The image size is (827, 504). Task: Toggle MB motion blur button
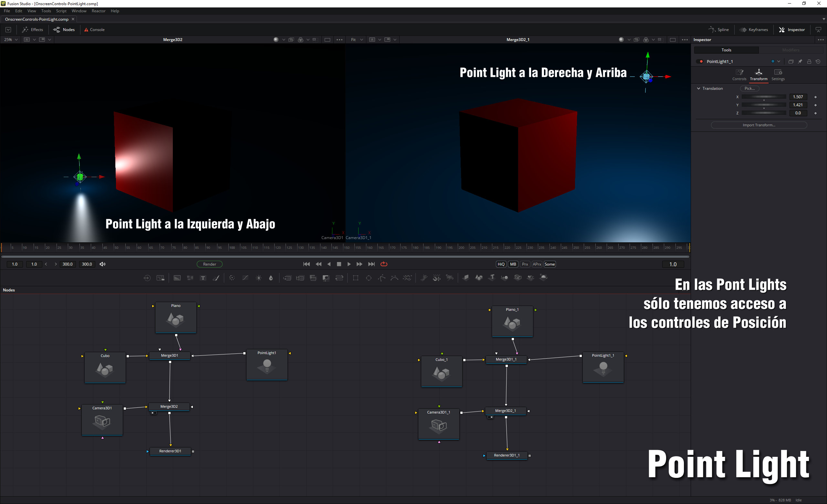point(513,264)
